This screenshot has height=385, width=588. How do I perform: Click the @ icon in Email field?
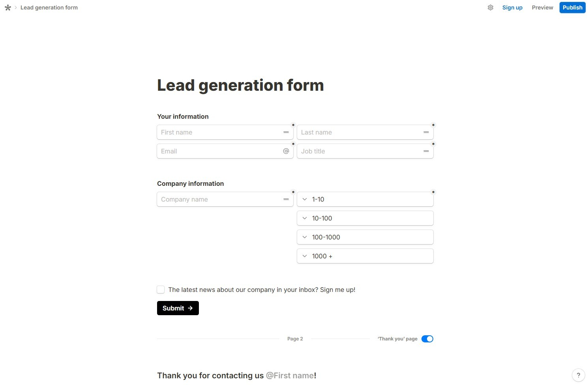click(286, 151)
